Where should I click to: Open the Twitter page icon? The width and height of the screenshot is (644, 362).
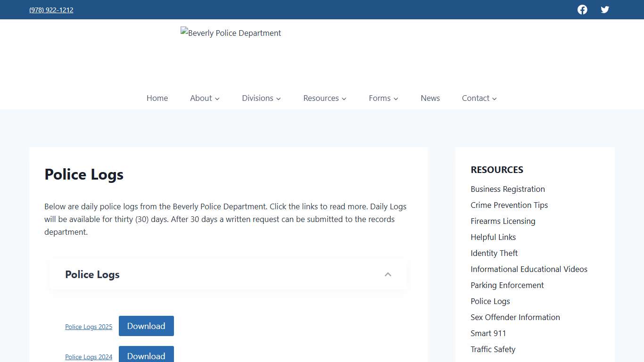point(605,9)
